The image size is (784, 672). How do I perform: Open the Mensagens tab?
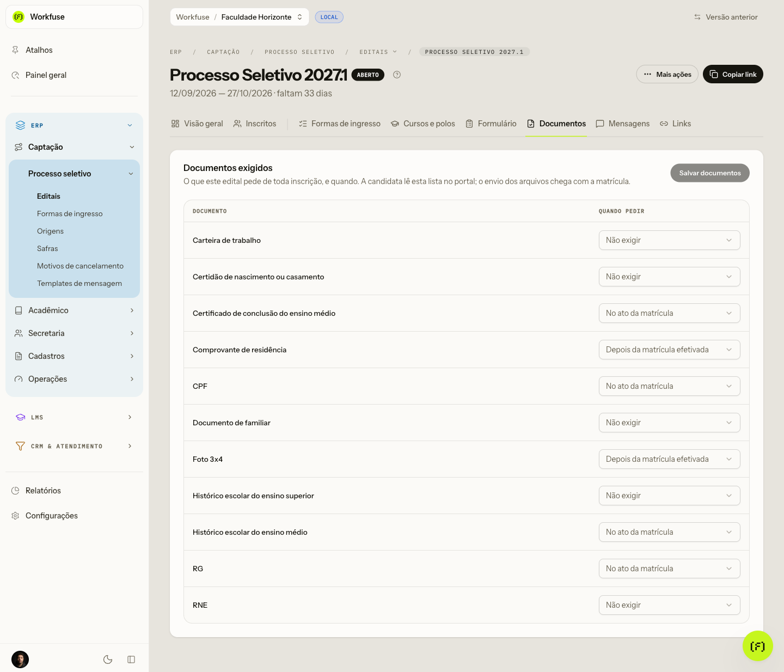click(623, 124)
